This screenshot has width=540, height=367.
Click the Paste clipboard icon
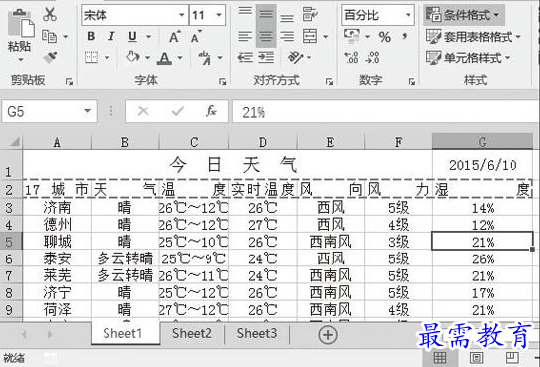pos(21,23)
